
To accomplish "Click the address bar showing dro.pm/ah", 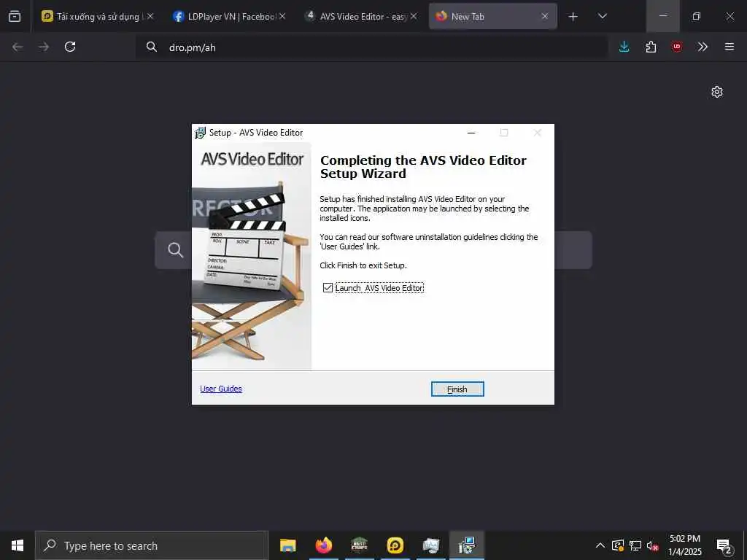I will pyautogui.click(x=371, y=47).
